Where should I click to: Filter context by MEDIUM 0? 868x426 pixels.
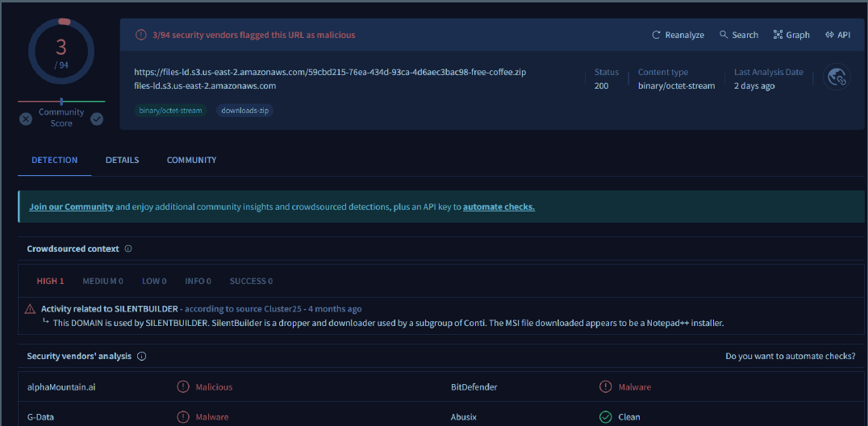(103, 281)
